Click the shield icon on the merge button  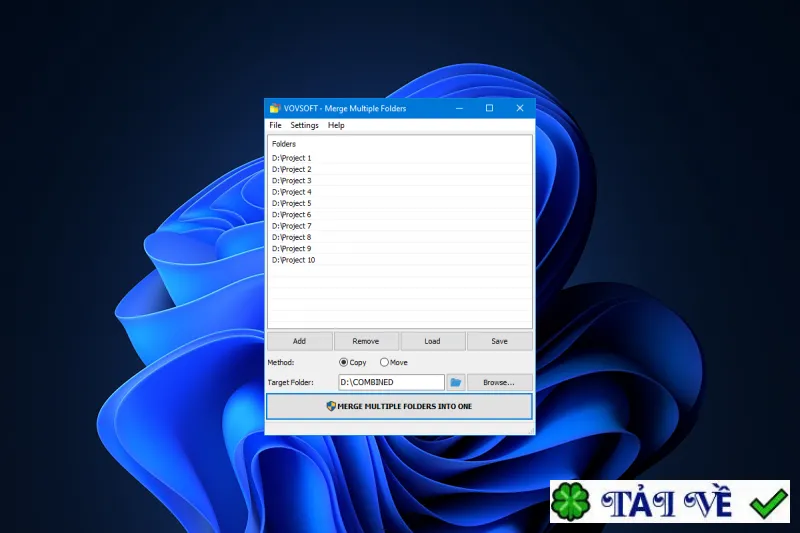(331, 406)
